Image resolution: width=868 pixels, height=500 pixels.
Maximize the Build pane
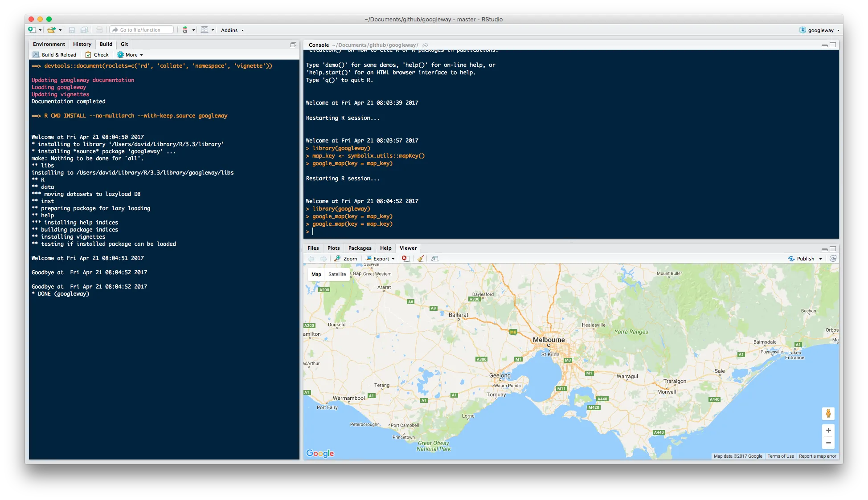[293, 45]
